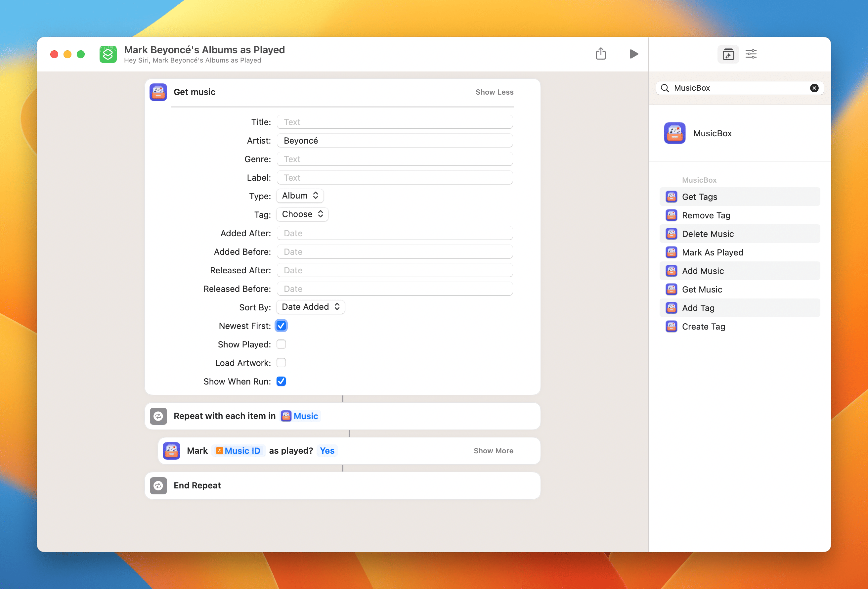Enable the Load Artwork checkbox

[x=281, y=363]
